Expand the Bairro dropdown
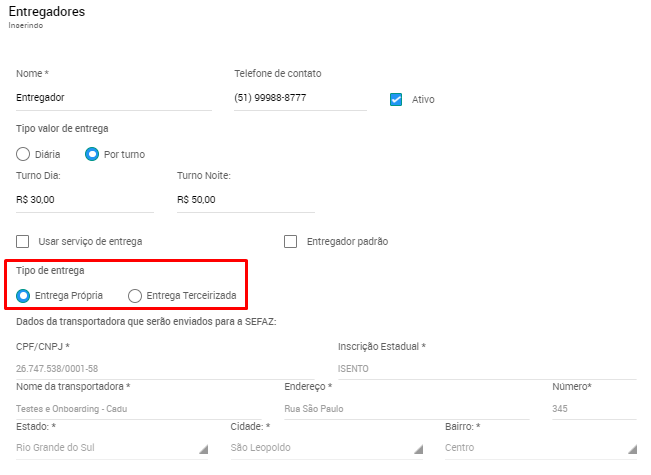The image size is (651, 475). pyautogui.click(x=540, y=448)
